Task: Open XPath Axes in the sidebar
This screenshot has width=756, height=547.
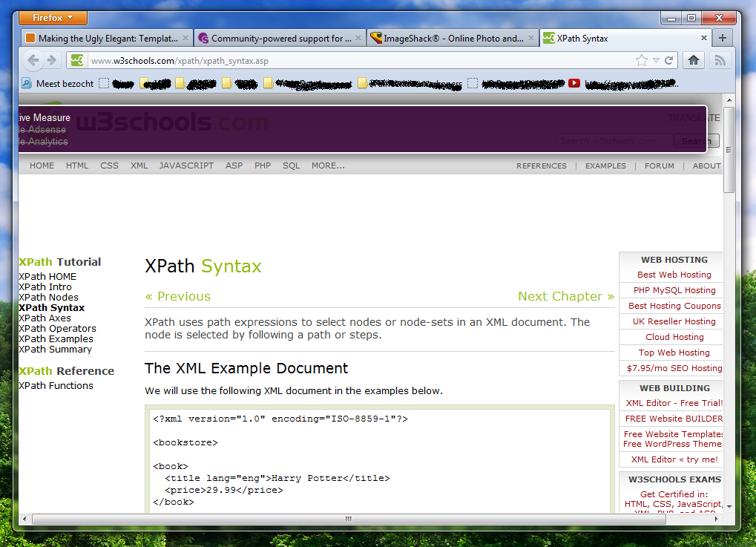Action: pyautogui.click(x=45, y=318)
